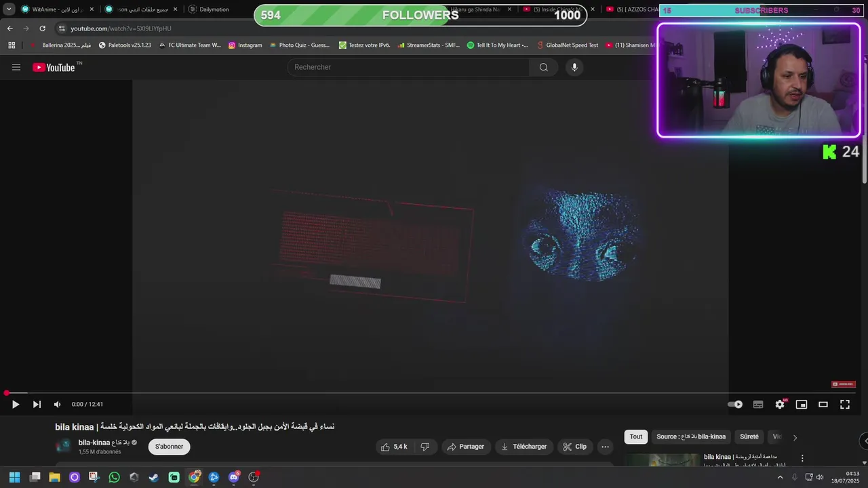The width and height of the screenshot is (868, 488).
Task: Close the WitAnime tab
Action: click(92, 9)
